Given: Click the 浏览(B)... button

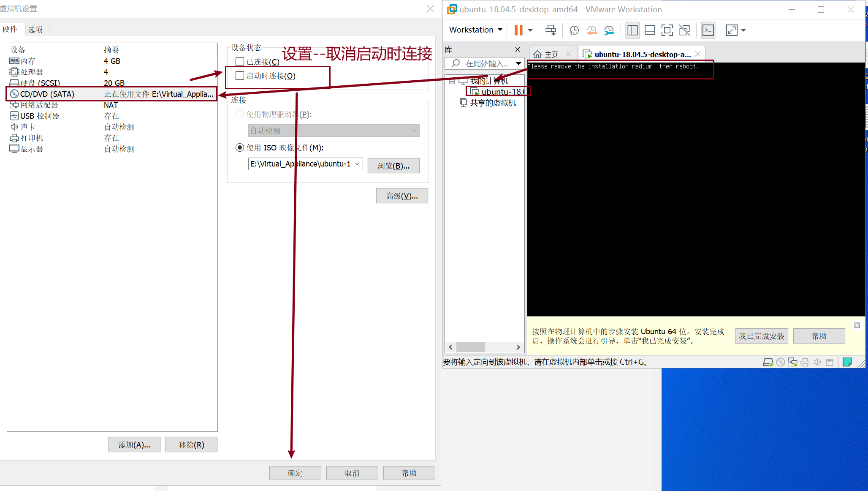Looking at the screenshot, I should 393,166.
